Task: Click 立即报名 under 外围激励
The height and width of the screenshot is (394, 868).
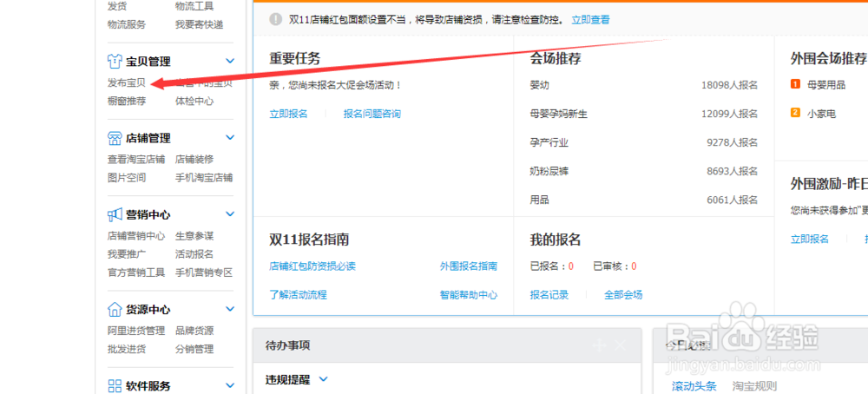Action: [x=810, y=239]
